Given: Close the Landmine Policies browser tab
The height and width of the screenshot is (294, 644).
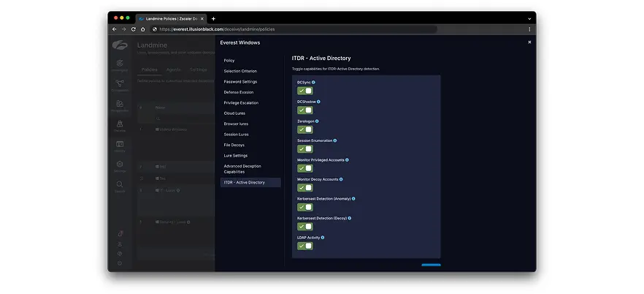Looking at the screenshot, I should [202, 18].
